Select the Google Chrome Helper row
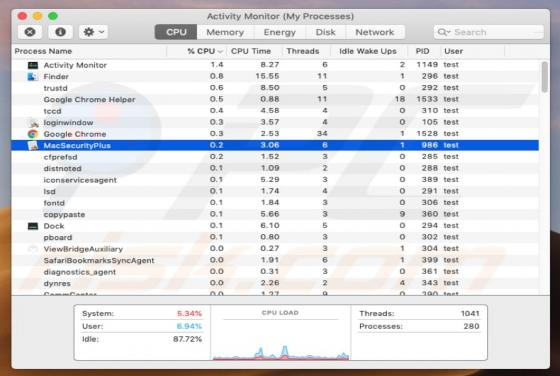The image size is (560, 376). 275,99
